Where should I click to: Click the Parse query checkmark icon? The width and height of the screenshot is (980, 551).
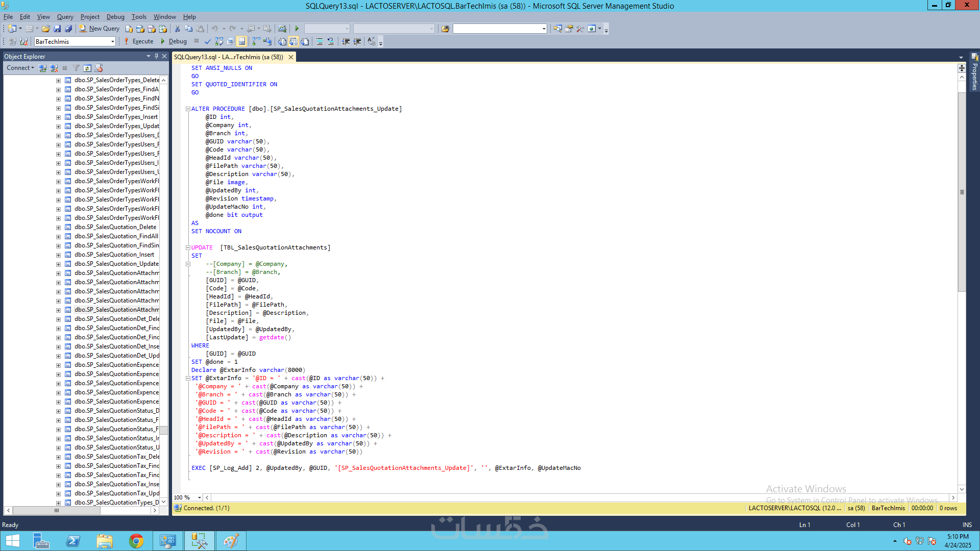[x=207, y=41]
